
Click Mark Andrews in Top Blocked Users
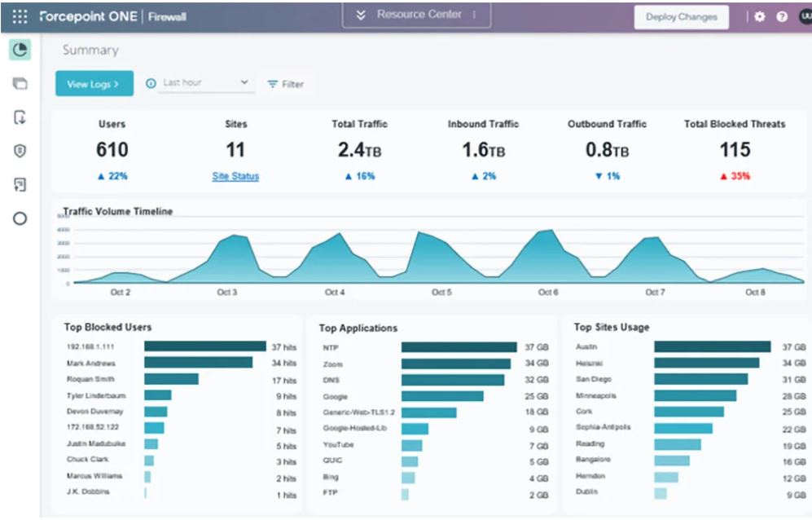tap(90, 364)
